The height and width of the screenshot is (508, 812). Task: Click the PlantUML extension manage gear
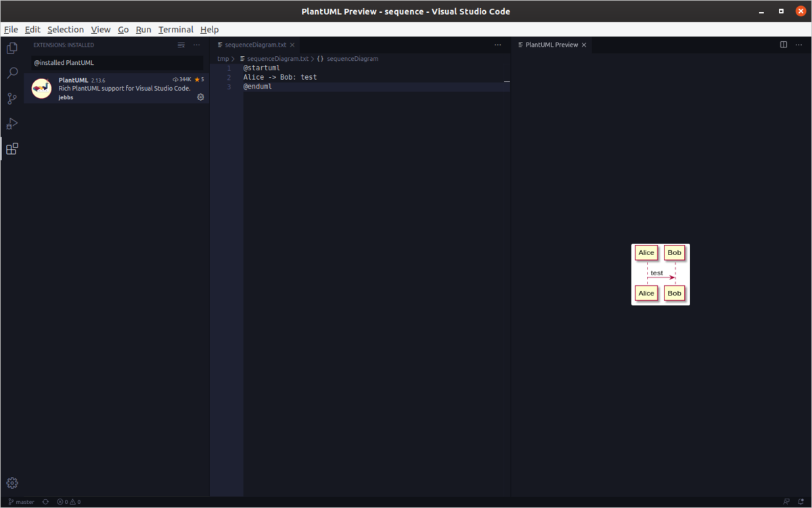(x=200, y=97)
